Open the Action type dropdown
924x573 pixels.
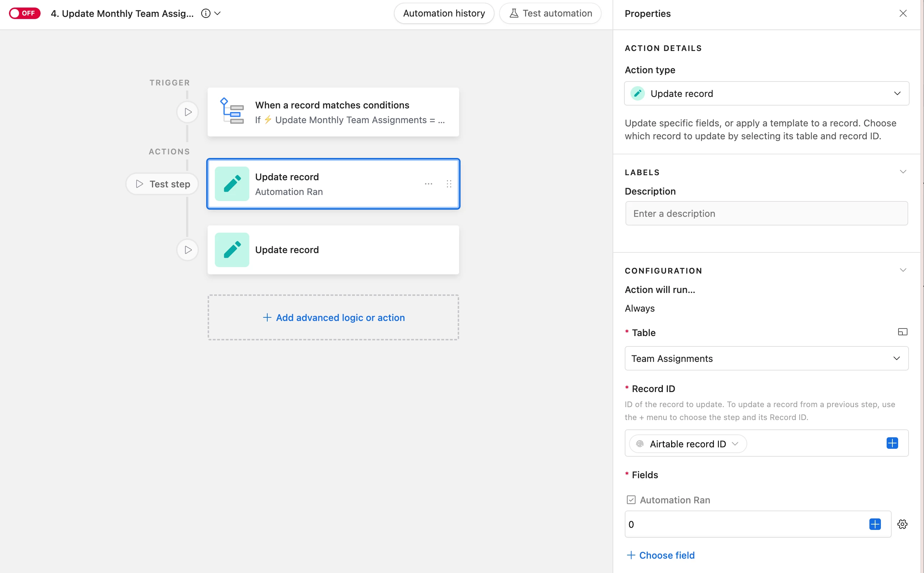[x=766, y=93]
